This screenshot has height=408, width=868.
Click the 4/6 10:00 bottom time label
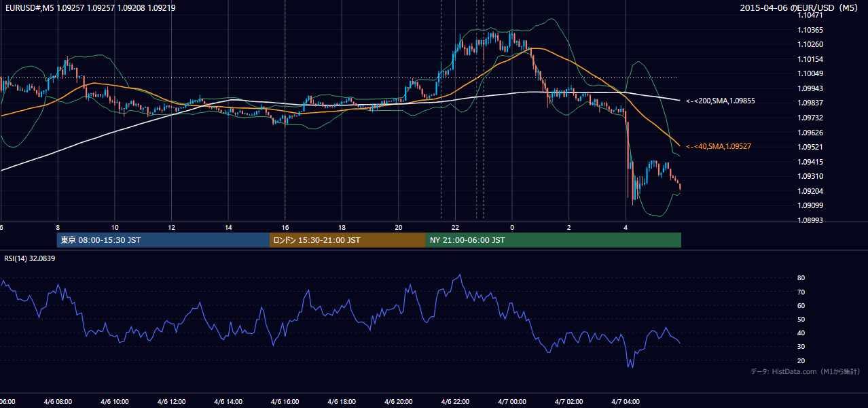[x=115, y=402]
